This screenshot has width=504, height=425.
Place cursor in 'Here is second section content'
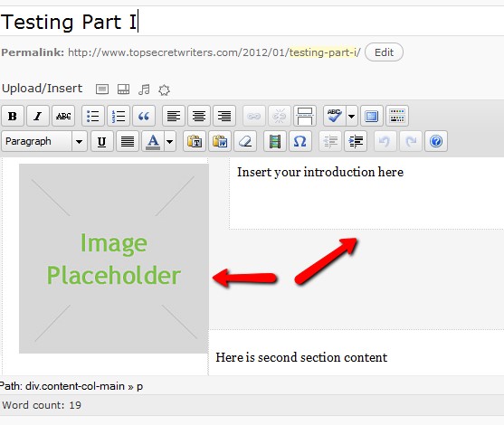click(x=301, y=357)
